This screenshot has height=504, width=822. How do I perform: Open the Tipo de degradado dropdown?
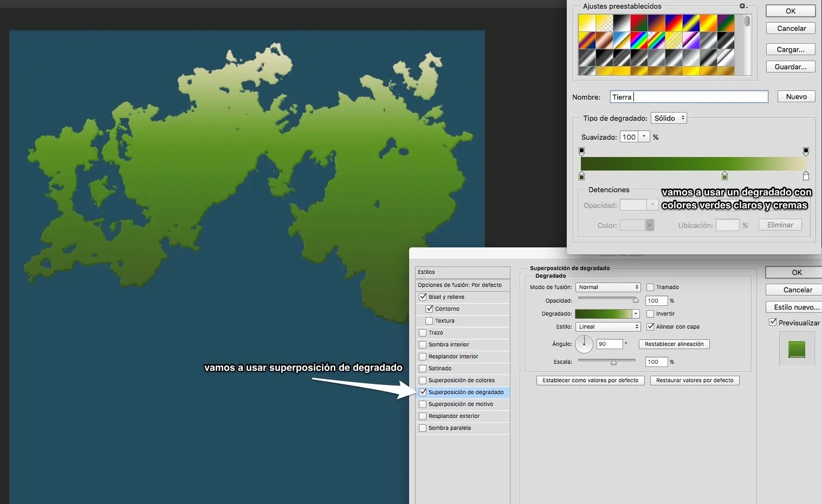click(x=669, y=118)
